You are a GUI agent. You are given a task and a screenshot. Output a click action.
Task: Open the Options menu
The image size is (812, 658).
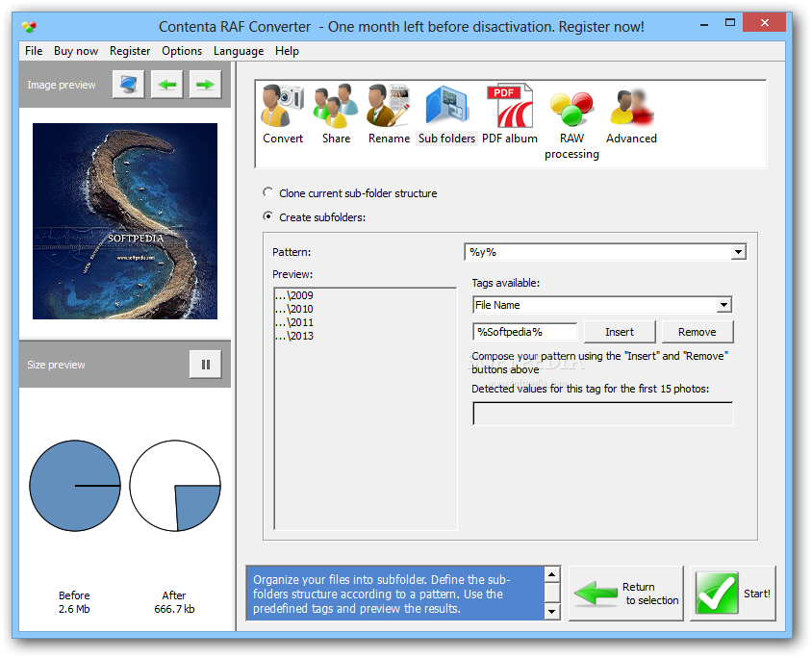[182, 51]
